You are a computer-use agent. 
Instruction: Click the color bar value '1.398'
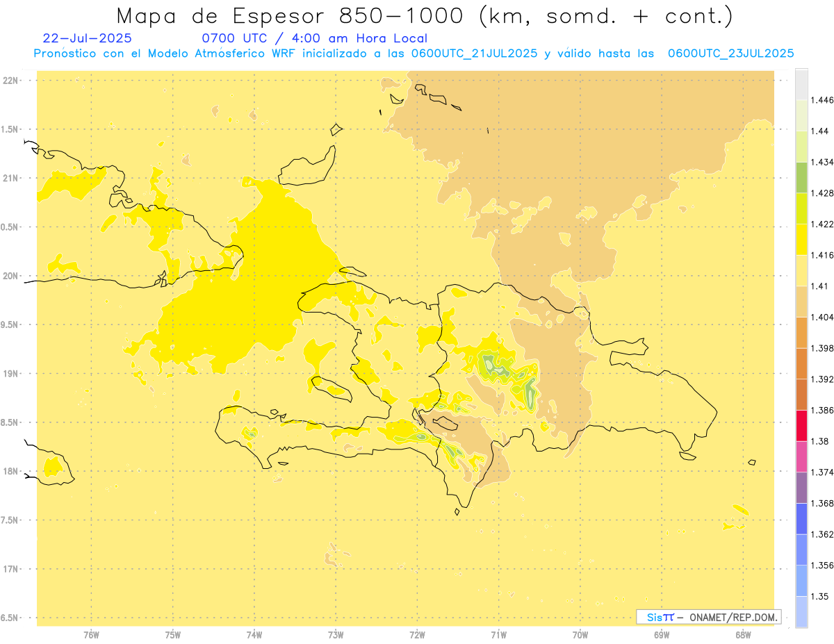pos(822,348)
